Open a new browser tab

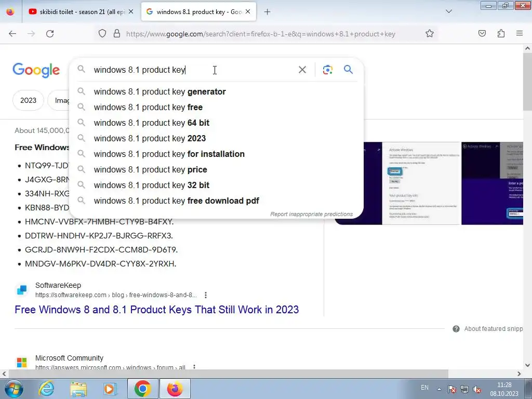268,12
